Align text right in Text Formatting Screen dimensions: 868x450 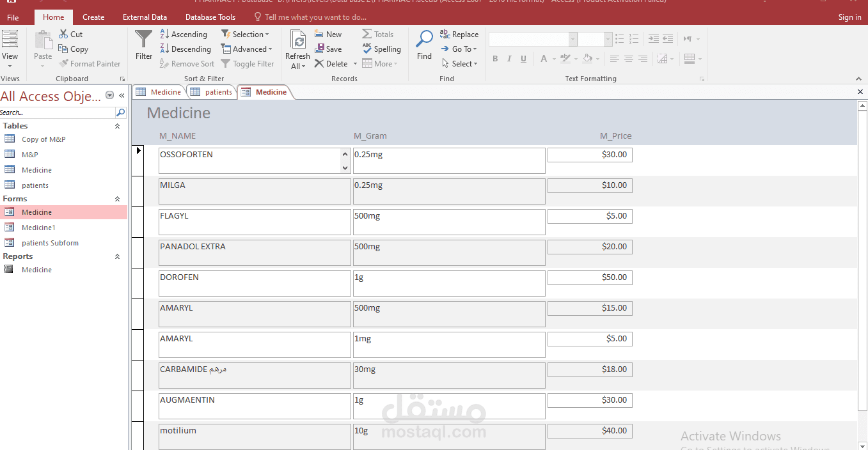pyautogui.click(x=643, y=59)
